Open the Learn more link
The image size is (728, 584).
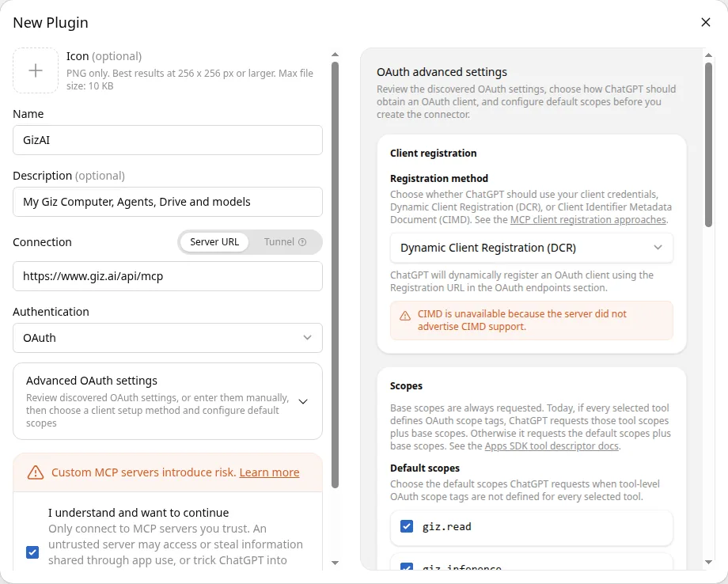tap(269, 472)
